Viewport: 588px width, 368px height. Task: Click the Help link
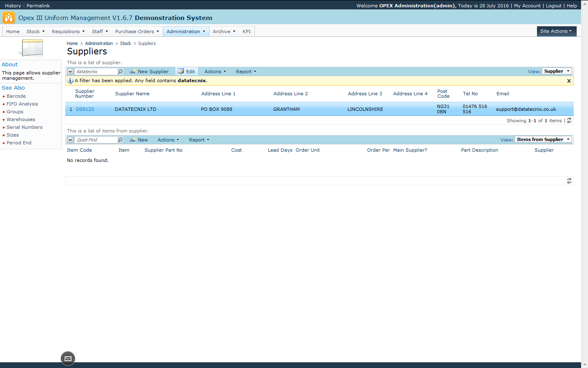tap(572, 6)
